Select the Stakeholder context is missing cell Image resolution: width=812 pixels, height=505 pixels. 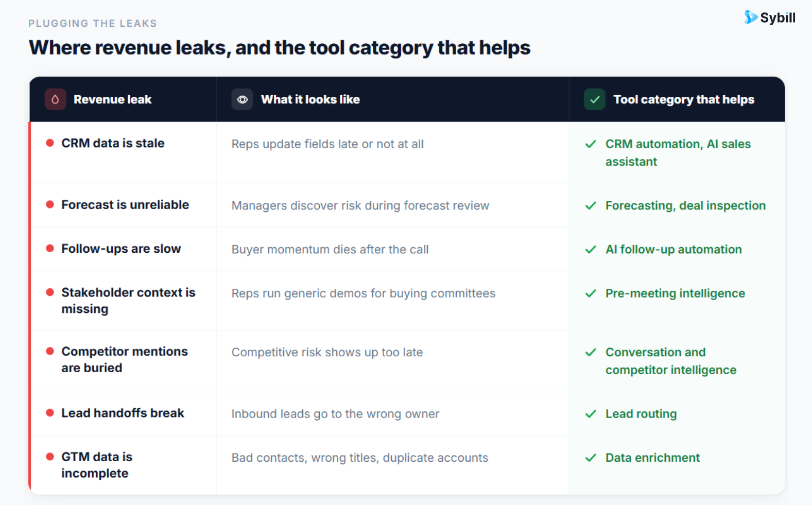click(124, 301)
